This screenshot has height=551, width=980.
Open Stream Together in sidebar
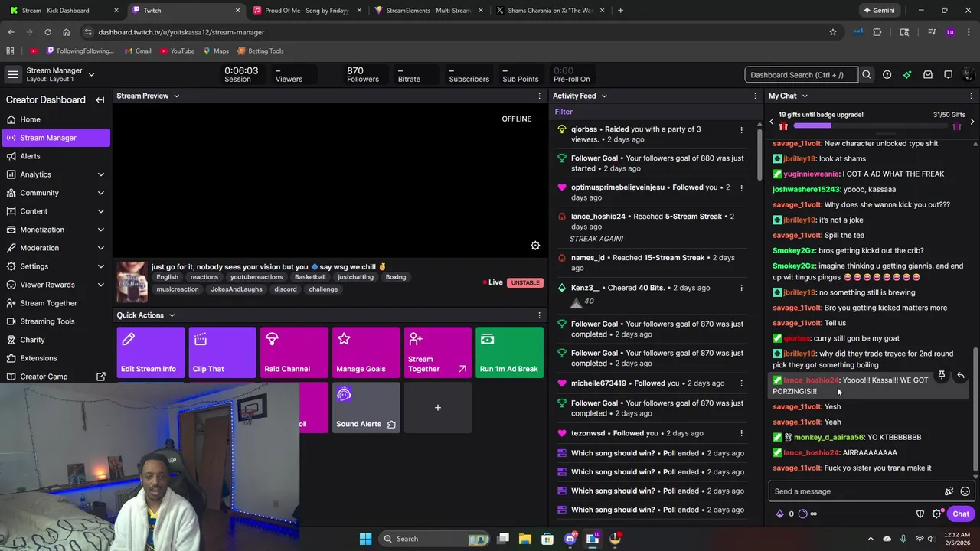point(48,303)
